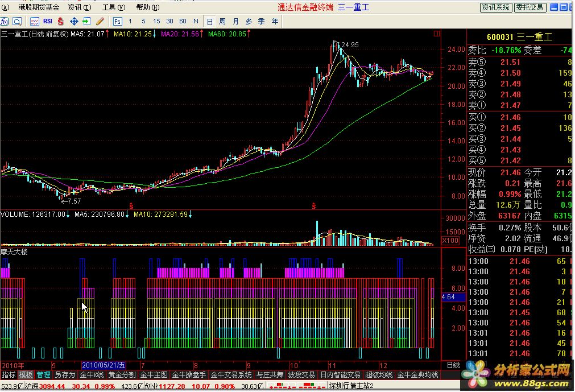The image size is (575, 392).
Task: Switch to 黄金分割 template tab
Action: click(122, 375)
